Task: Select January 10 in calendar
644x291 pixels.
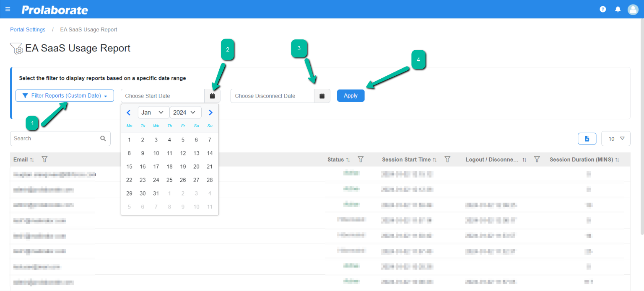Action: pyautogui.click(x=156, y=153)
